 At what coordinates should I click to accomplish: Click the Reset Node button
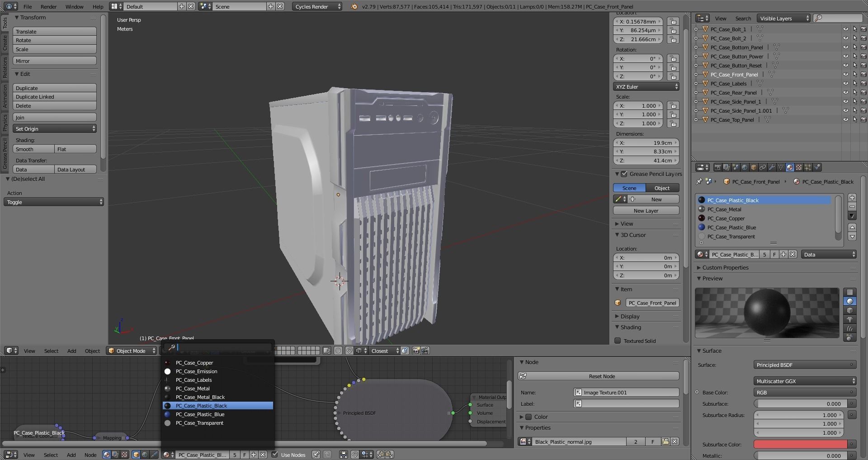click(599, 376)
